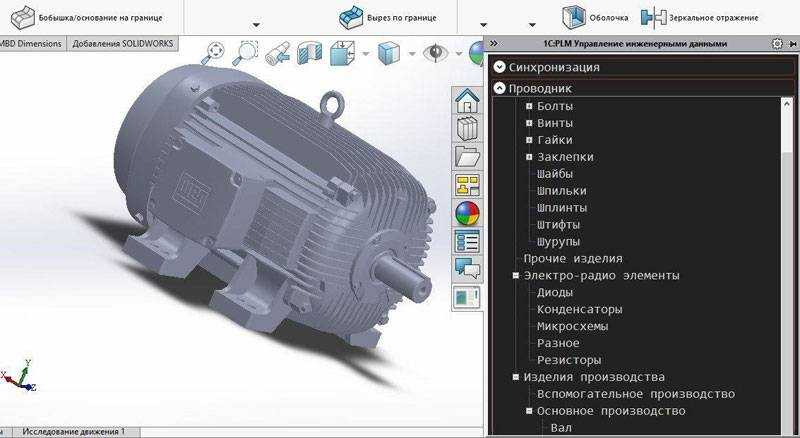Image resolution: width=800 pixels, height=438 pixels.
Task: Open the dropdown arrow next to Hide/Show Items
Action: pos(458,54)
